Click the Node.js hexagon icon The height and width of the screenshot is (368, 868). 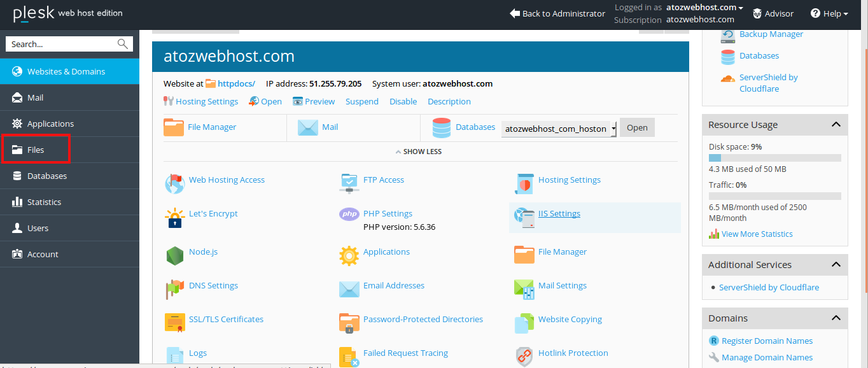click(x=174, y=256)
